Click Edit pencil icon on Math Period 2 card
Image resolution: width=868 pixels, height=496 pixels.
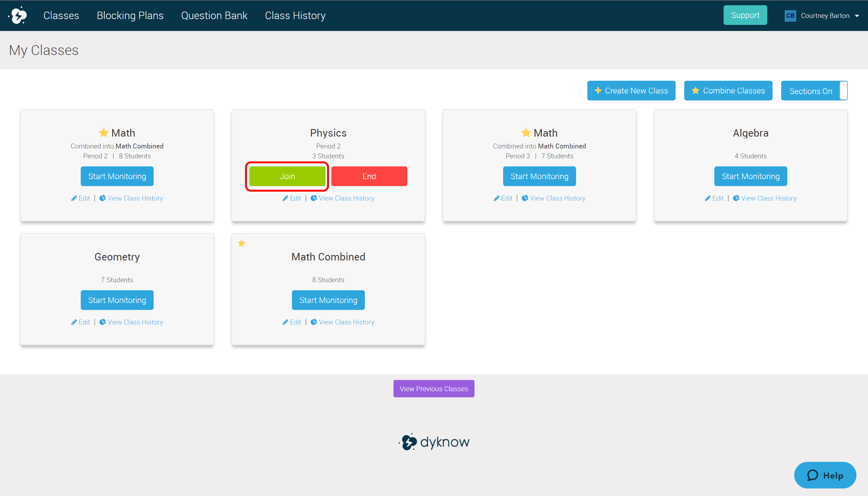pyautogui.click(x=74, y=198)
